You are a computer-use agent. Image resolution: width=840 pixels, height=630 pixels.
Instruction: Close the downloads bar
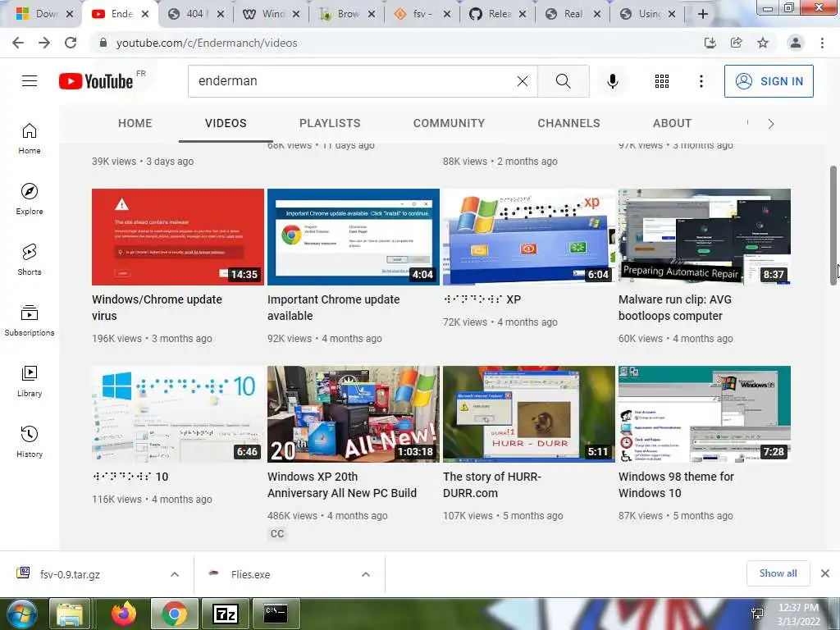click(x=825, y=573)
